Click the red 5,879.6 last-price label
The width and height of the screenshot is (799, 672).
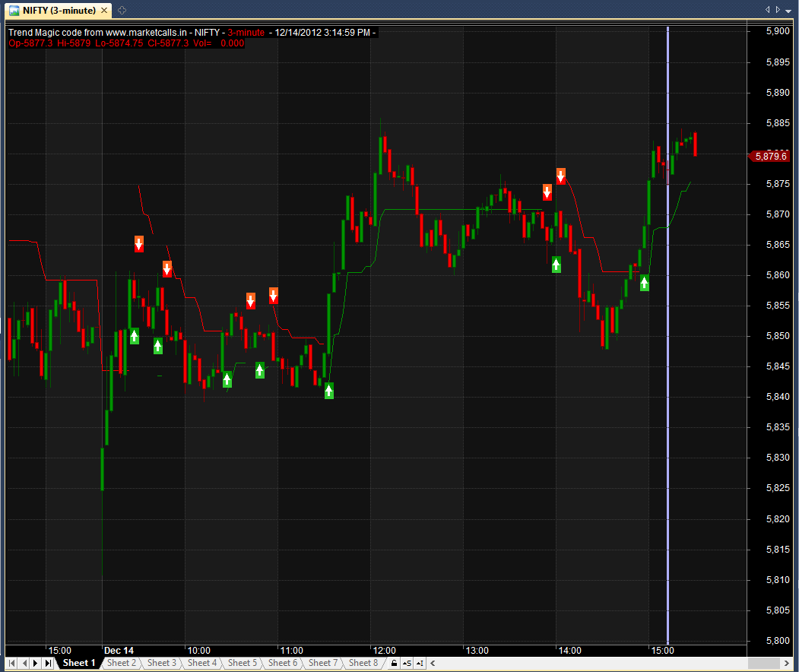[770, 157]
